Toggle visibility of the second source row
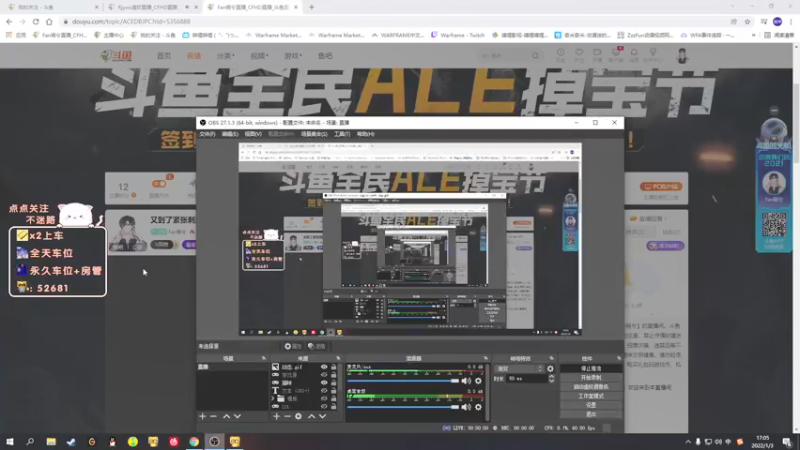This screenshot has width=800, height=450. pyautogui.click(x=324, y=375)
